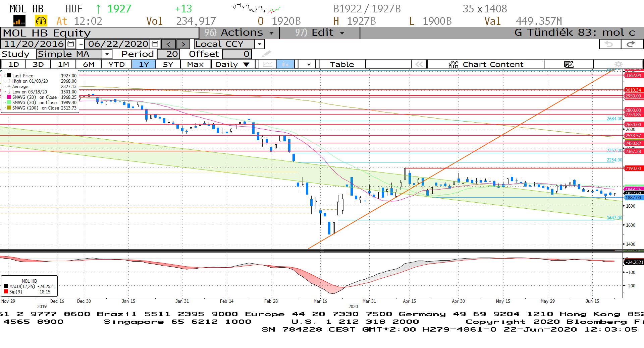The image size is (644, 348).
Task: Click the pane divider handle above MACD
Action: pos(322,251)
